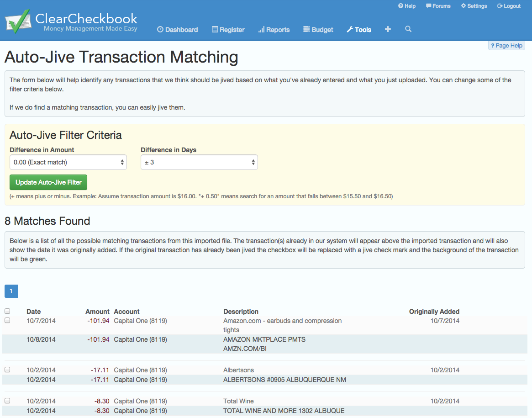
Task: Click the ClearCheckbook checkmark logo
Action: click(x=17, y=21)
